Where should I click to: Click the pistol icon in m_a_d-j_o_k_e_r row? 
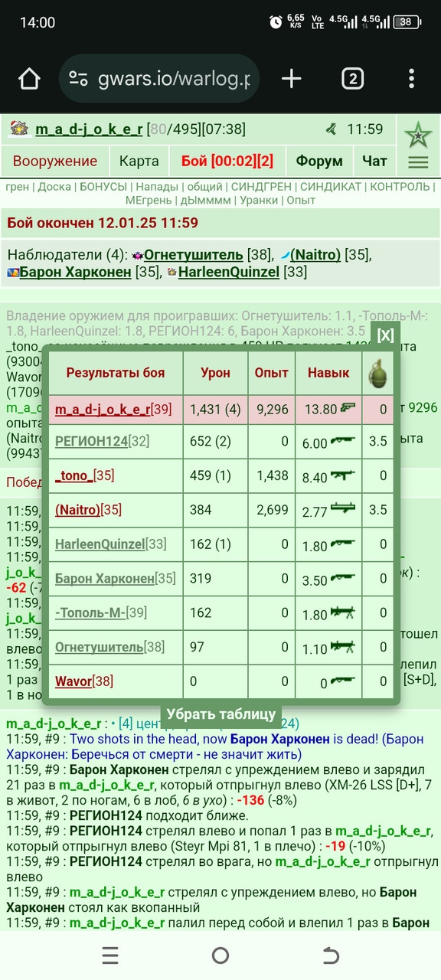point(348,409)
